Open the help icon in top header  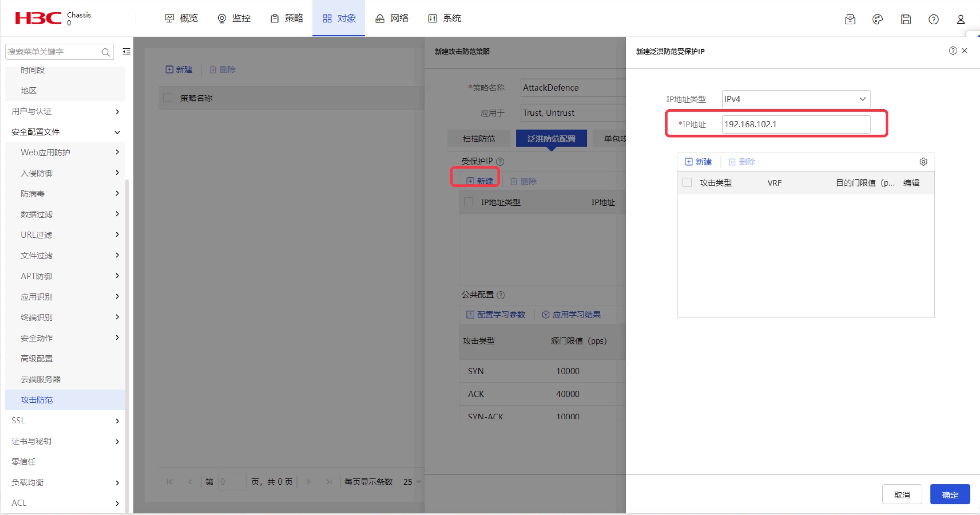(934, 19)
